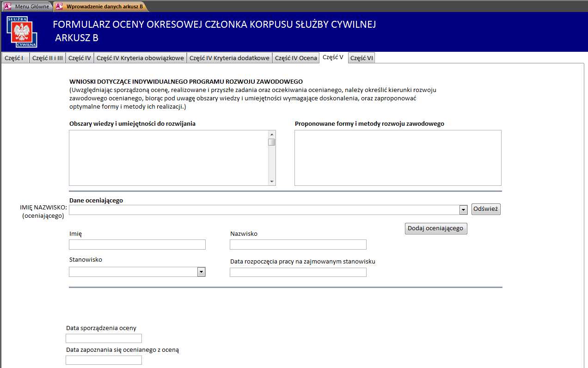Open the Część IV tab
This screenshot has width=588, height=368.
[80, 58]
